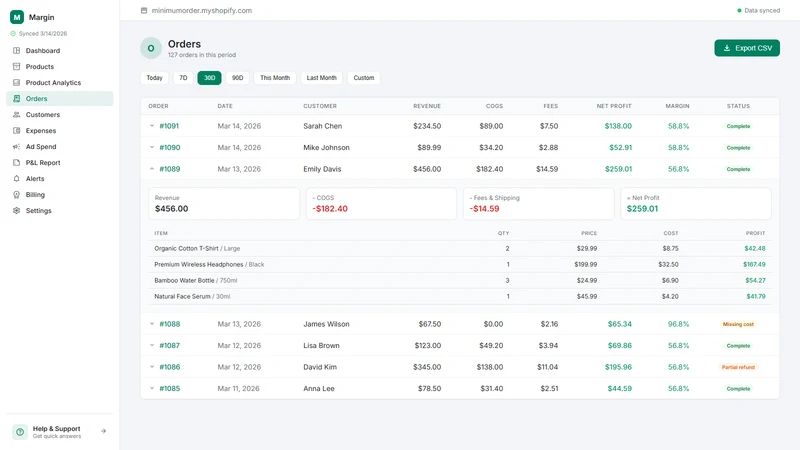Click customer name Lisa Brown
The height and width of the screenshot is (450, 800).
click(321, 345)
